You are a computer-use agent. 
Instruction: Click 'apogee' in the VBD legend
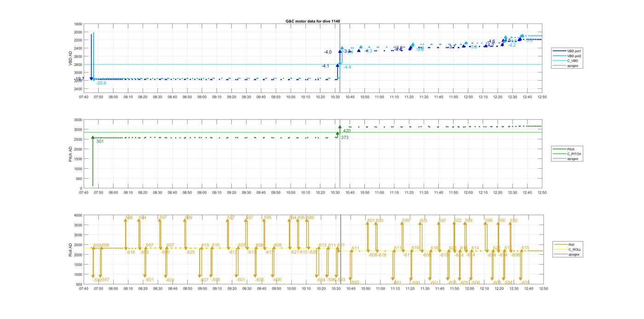tap(566, 66)
